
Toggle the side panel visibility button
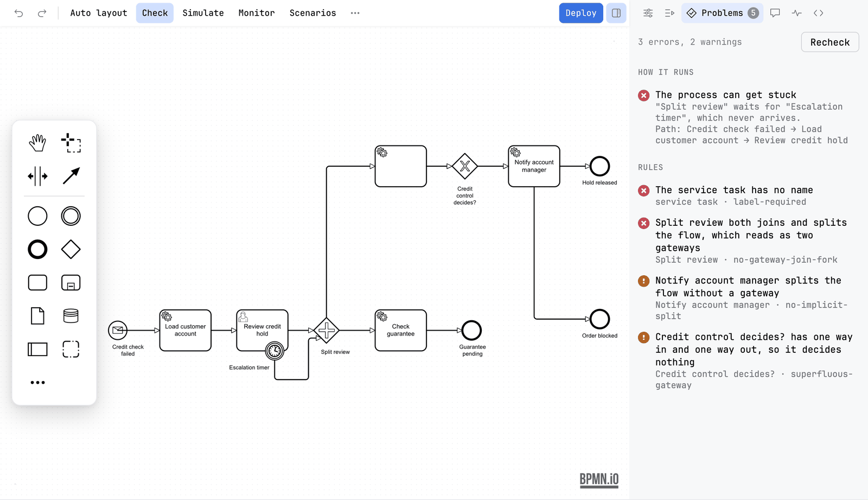[616, 13]
